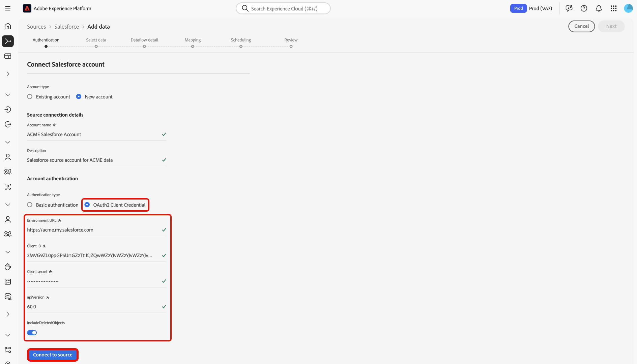Viewport: 637px width, 364px height.
Task: Select the Existing account radio button
Action: click(30, 97)
